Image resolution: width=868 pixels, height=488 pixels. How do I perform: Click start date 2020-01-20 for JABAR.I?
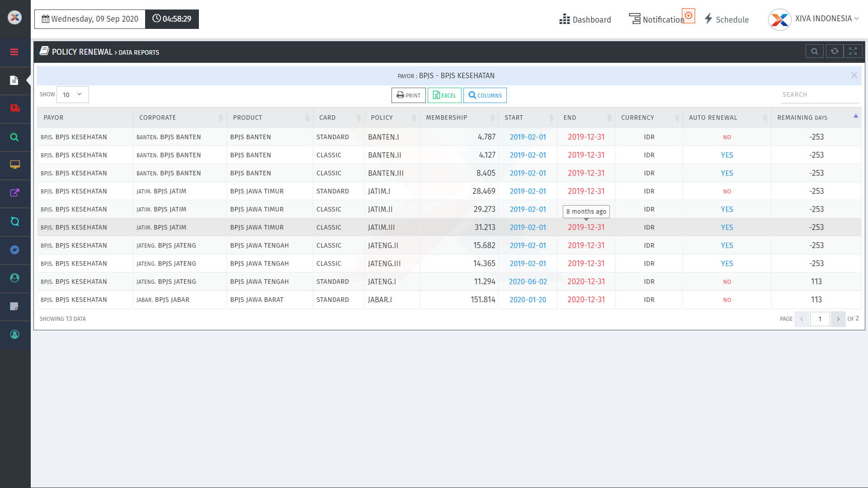528,300
